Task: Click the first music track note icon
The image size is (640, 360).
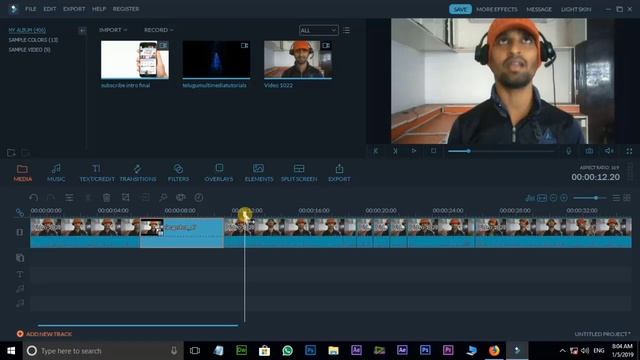Action: tap(20, 289)
